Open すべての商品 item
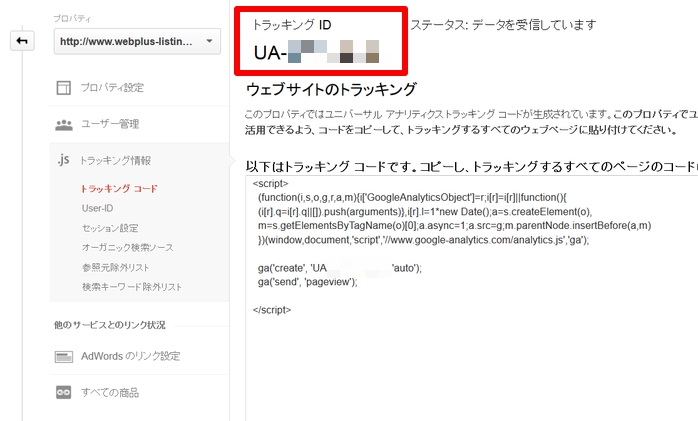 tap(110, 393)
